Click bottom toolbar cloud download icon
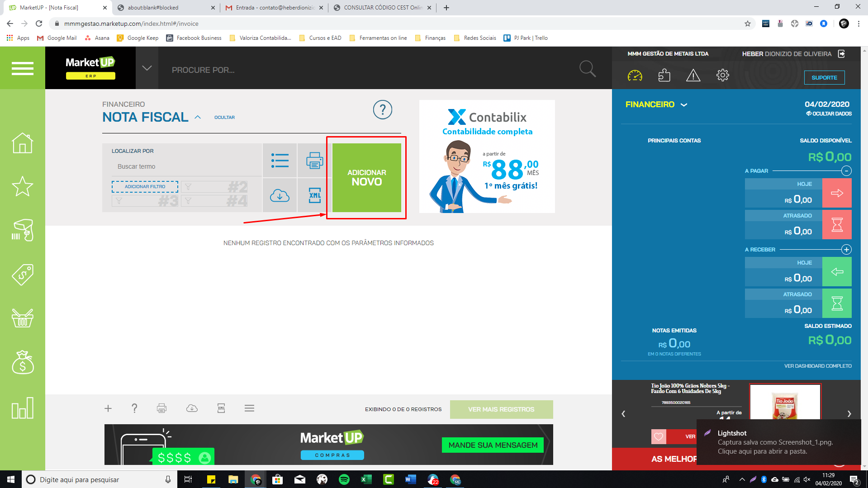Viewport: 868px width, 488px height. point(192,408)
